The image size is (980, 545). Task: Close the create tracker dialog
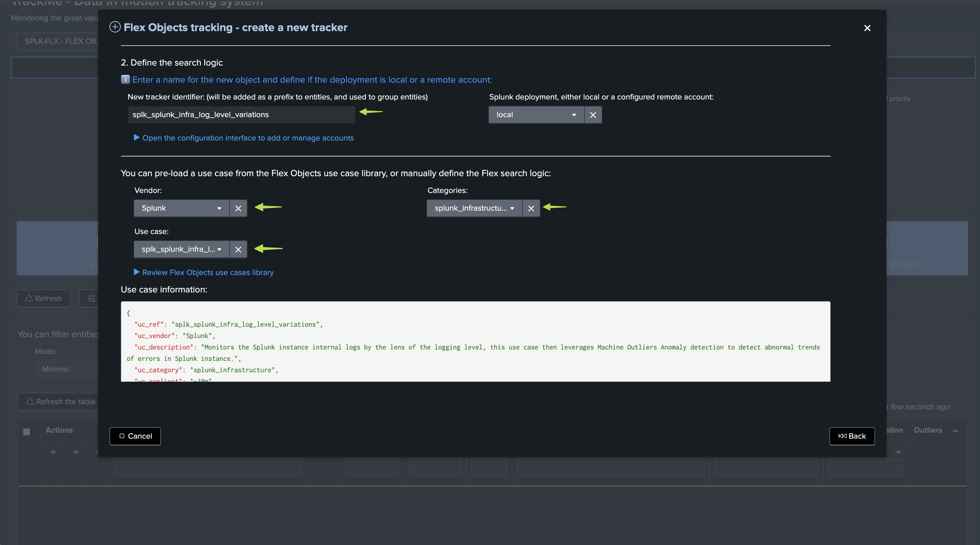867,28
